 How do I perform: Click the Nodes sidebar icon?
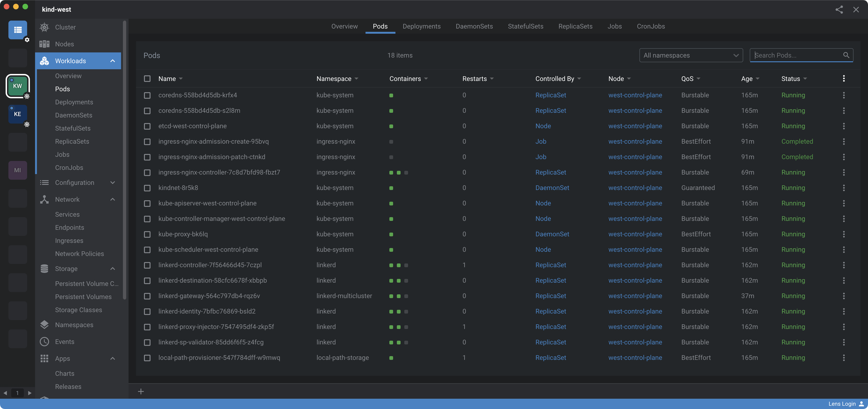coord(44,44)
